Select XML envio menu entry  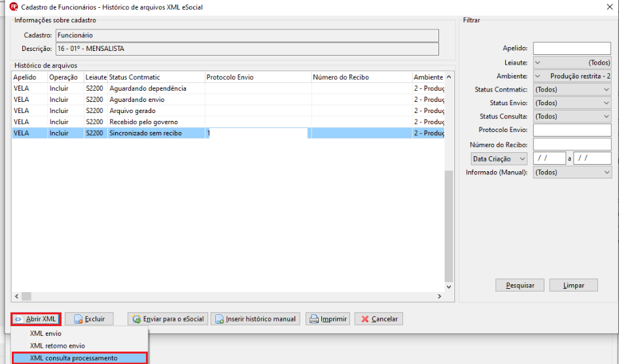coord(80,334)
